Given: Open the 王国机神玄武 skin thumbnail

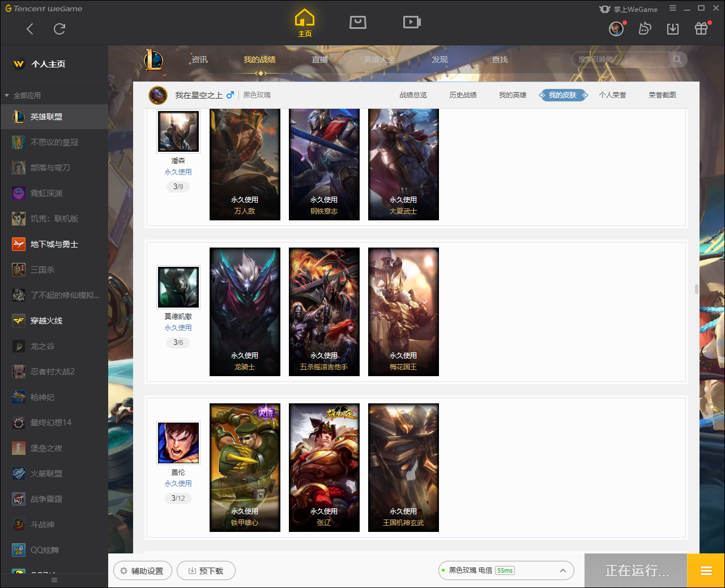Looking at the screenshot, I should (403, 467).
